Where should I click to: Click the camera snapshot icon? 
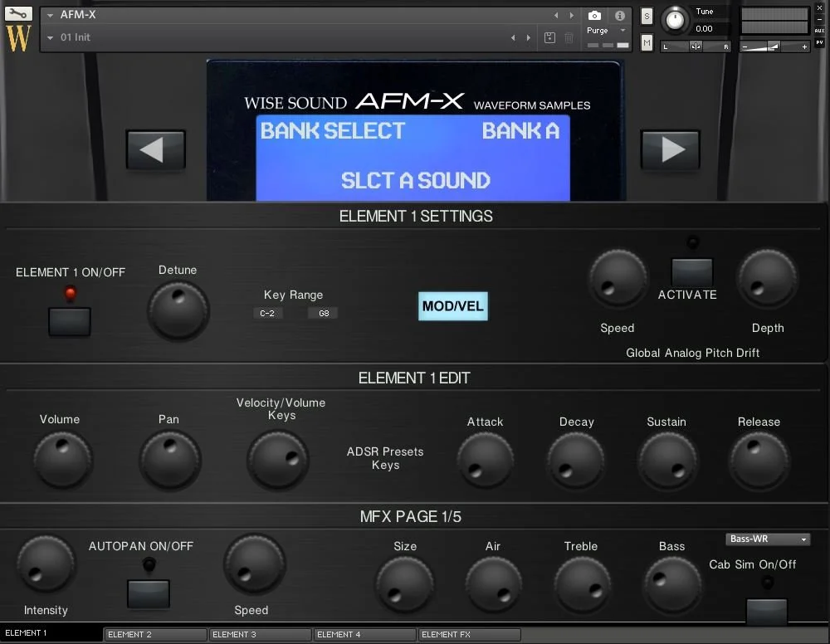click(594, 15)
